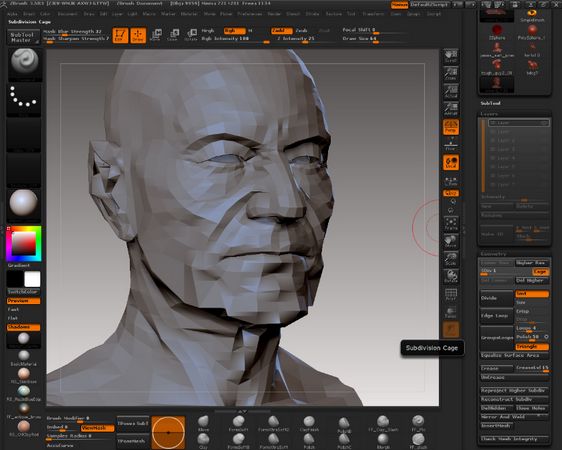562x450 pixels.
Task: Toggle the Smt option beside Divide
Action: pyautogui.click(x=532, y=294)
